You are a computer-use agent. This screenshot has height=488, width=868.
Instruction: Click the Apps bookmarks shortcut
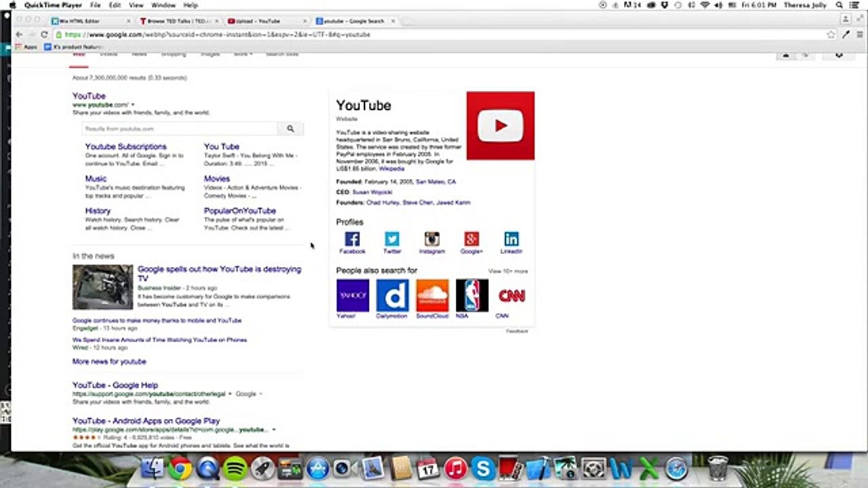26,47
